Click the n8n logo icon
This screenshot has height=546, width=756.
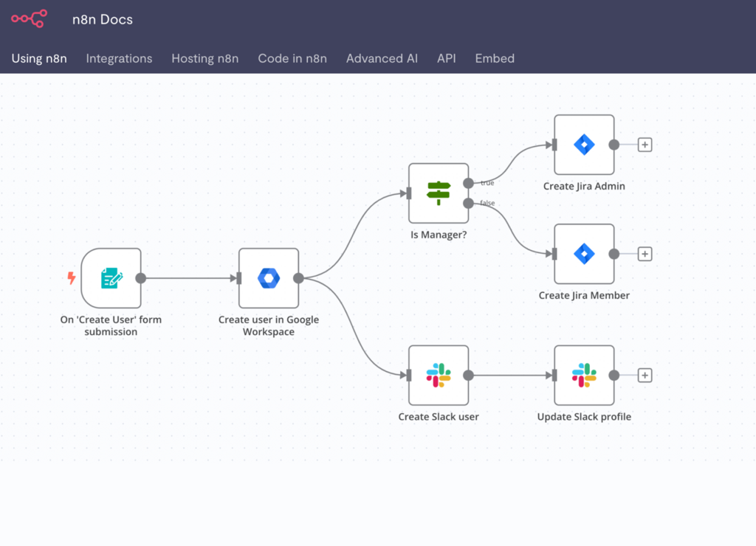(29, 19)
